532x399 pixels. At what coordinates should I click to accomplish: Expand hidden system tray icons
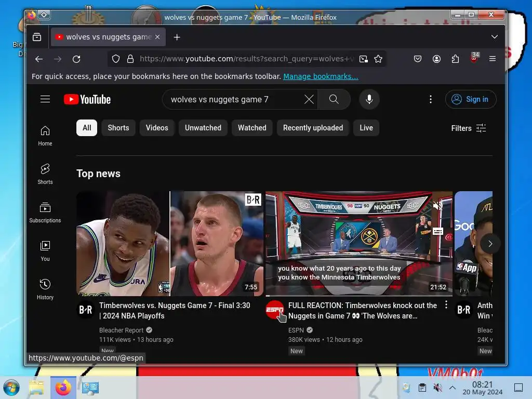453,388
